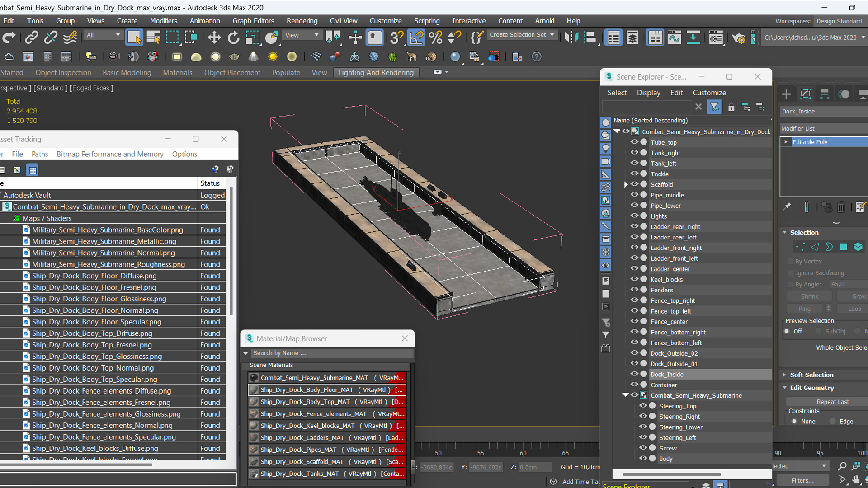Open the Create Selection Set dropdown
The height and width of the screenshot is (488, 868).
click(523, 35)
